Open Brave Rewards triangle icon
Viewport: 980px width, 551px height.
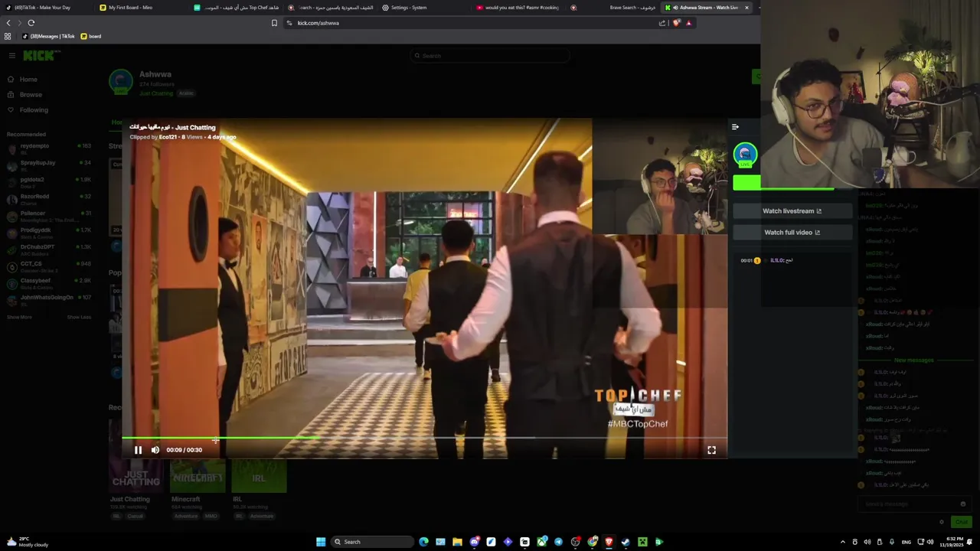coord(688,23)
